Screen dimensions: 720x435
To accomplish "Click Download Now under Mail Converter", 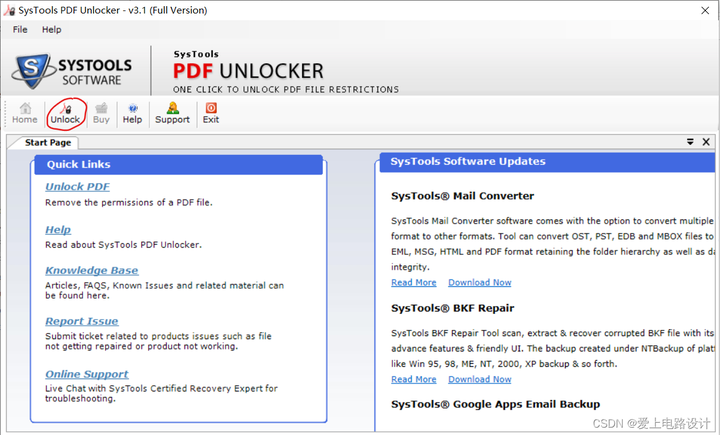I will (x=480, y=282).
